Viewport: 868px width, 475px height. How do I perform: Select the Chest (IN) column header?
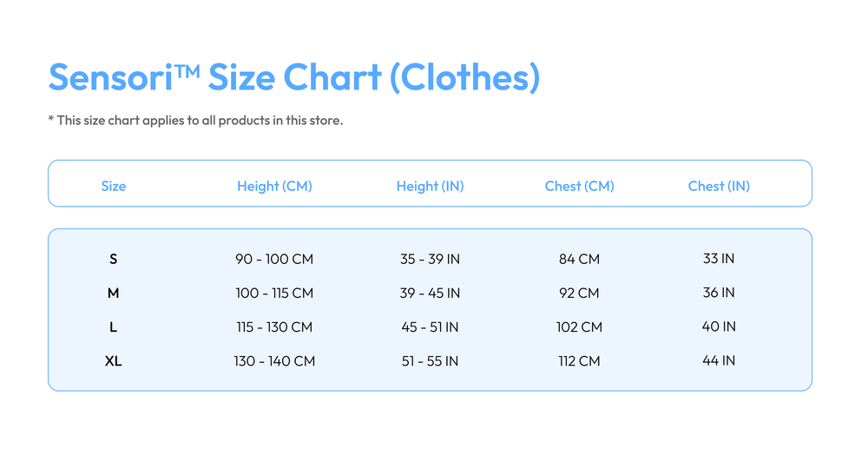tap(719, 186)
